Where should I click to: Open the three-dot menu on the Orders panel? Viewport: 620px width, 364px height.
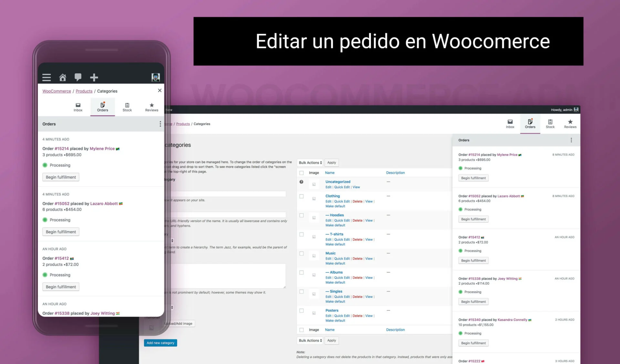point(160,124)
